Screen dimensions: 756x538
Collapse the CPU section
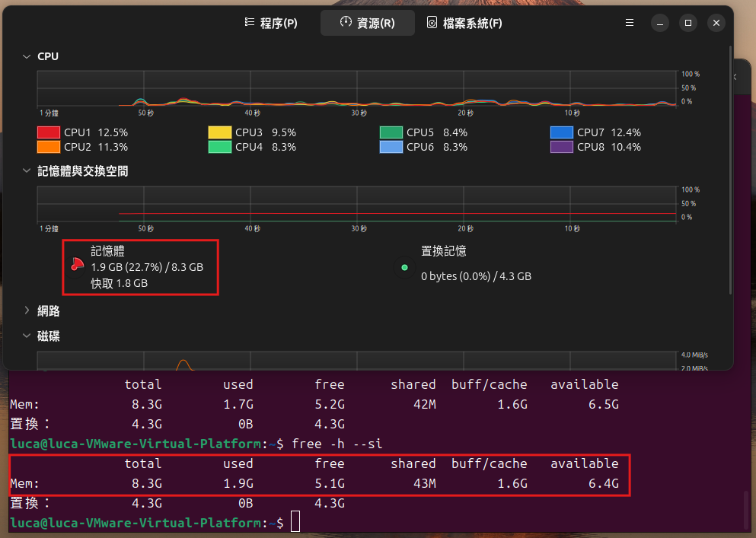pyautogui.click(x=27, y=56)
